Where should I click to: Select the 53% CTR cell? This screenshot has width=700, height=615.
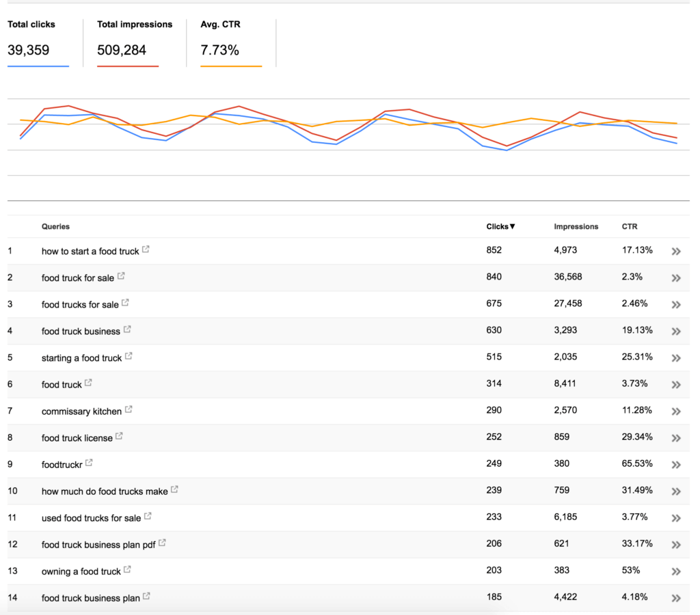tap(631, 571)
